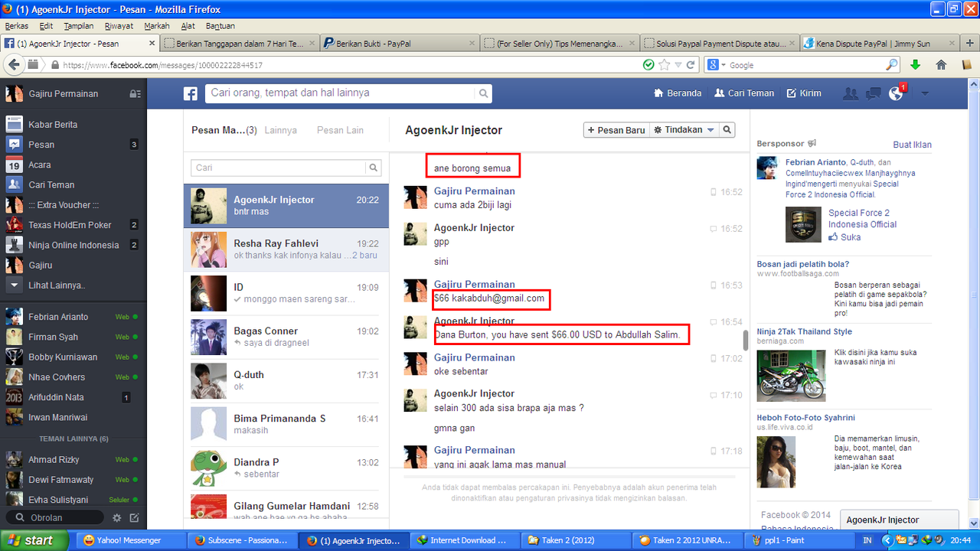Open ppl1 - Paint from taskbar
980x551 pixels.
pyautogui.click(x=801, y=540)
